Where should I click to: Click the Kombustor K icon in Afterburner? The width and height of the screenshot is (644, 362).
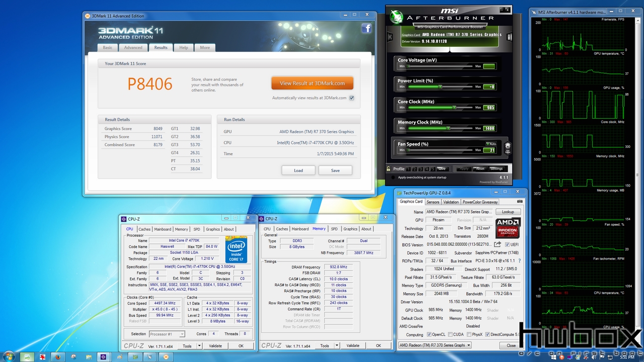390,37
